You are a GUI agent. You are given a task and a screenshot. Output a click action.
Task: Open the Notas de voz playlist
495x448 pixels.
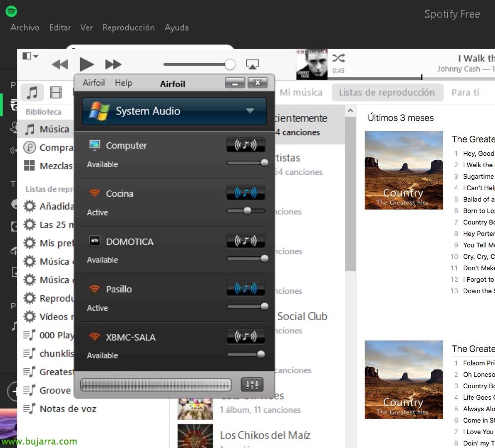point(60,409)
